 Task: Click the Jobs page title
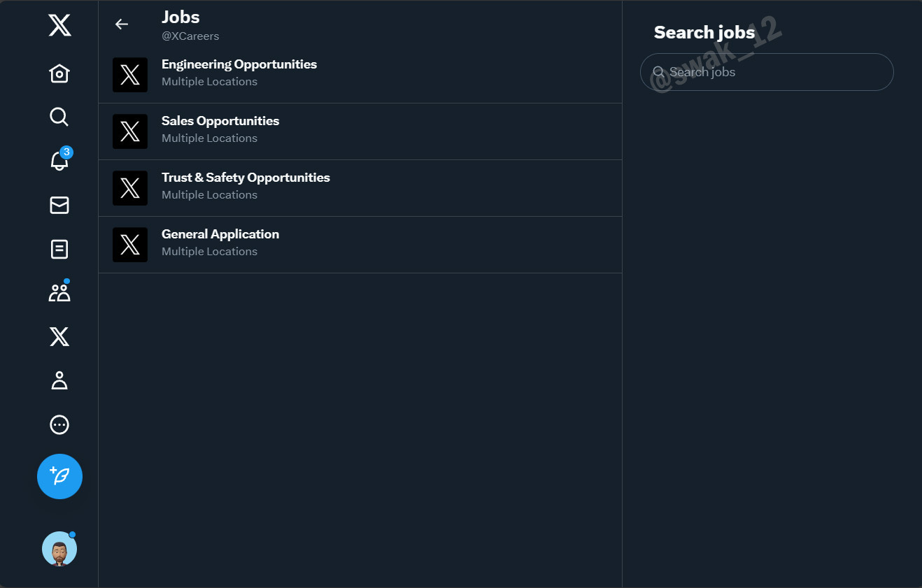click(x=180, y=17)
